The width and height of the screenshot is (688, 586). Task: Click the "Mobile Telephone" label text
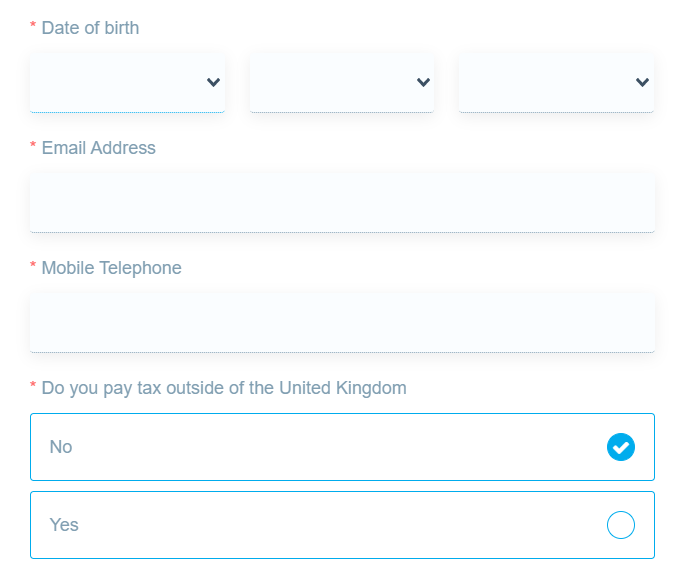[x=111, y=268]
